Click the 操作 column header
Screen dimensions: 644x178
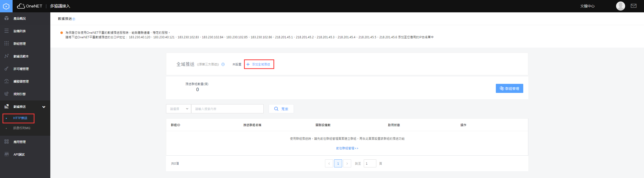click(x=463, y=125)
